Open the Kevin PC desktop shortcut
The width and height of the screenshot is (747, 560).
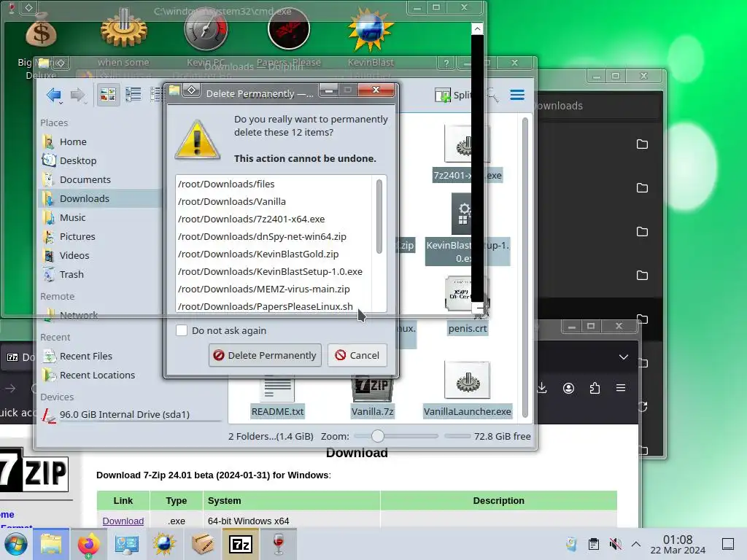click(x=206, y=38)
